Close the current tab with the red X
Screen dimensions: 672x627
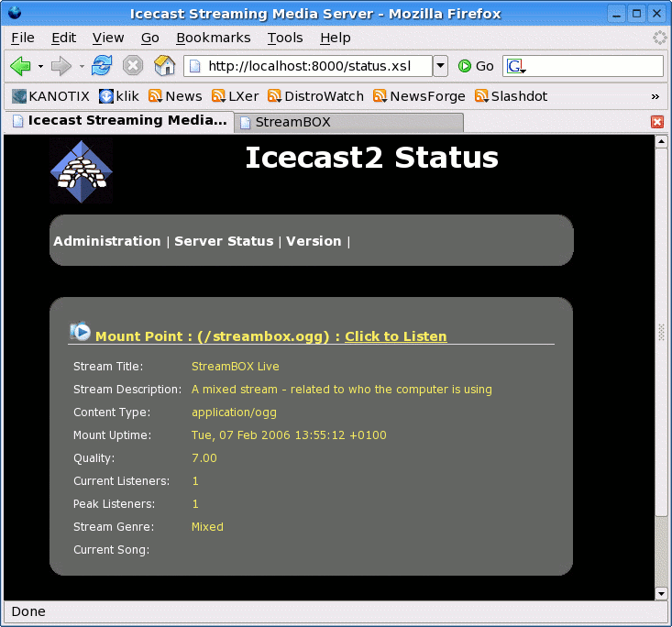[x=657, y=122]
